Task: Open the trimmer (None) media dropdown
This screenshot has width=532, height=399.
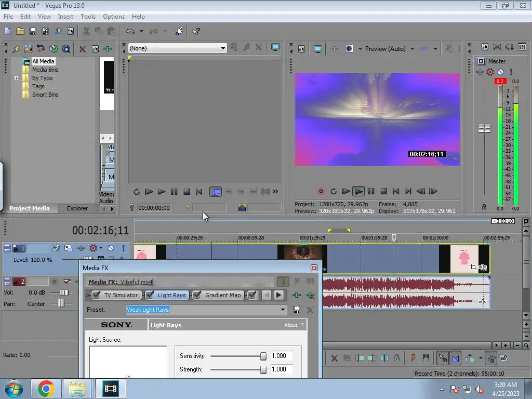Action: point(223,48)
